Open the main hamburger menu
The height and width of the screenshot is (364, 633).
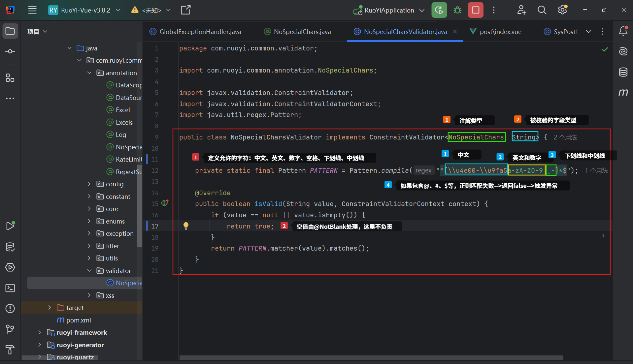click(32, 10)
